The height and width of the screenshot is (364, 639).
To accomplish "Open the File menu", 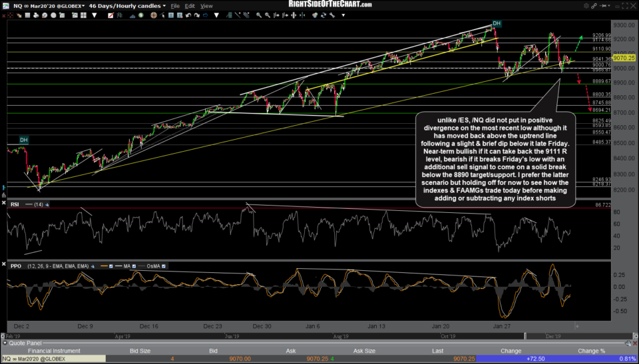I will (x=175, y=6).
